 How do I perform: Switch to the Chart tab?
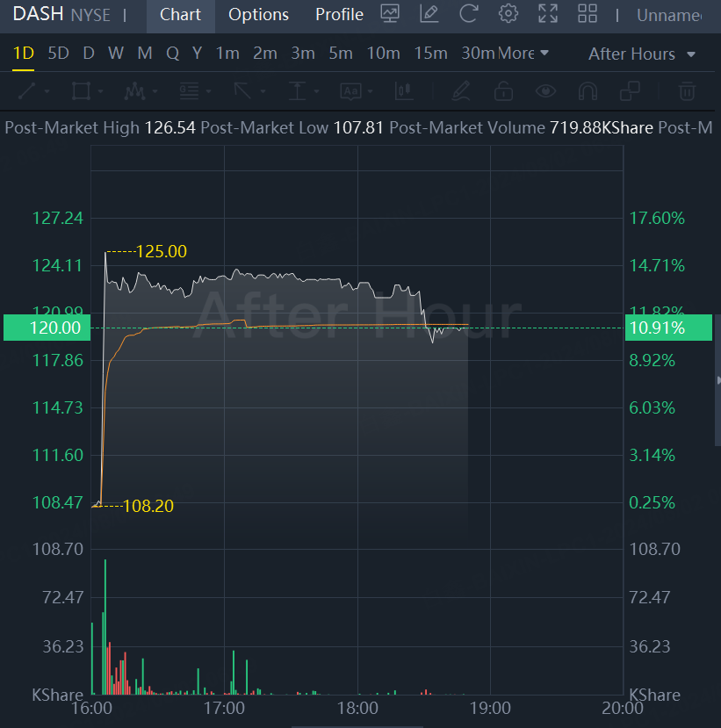tap(180, 15)
